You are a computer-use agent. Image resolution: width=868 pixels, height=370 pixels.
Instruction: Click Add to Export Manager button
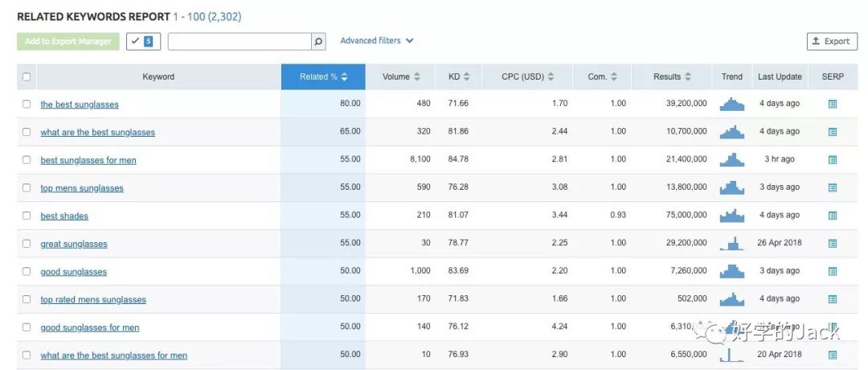click(68, 42)
